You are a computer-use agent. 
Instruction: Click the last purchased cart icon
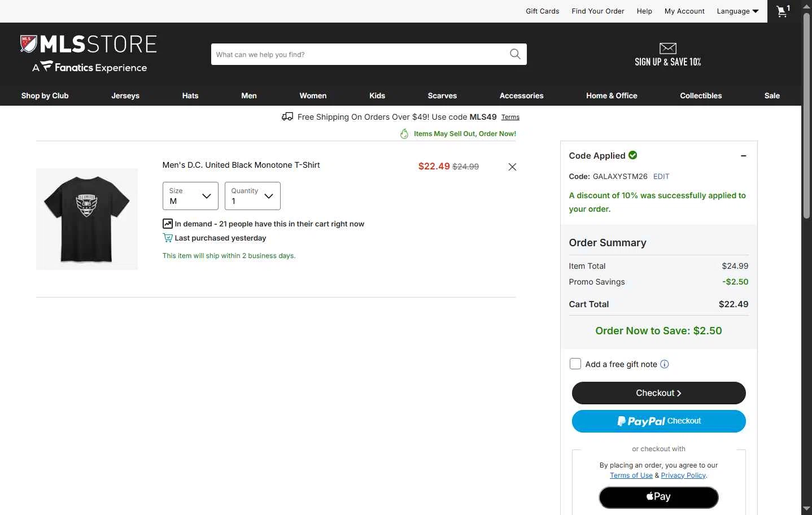[167, 238]
